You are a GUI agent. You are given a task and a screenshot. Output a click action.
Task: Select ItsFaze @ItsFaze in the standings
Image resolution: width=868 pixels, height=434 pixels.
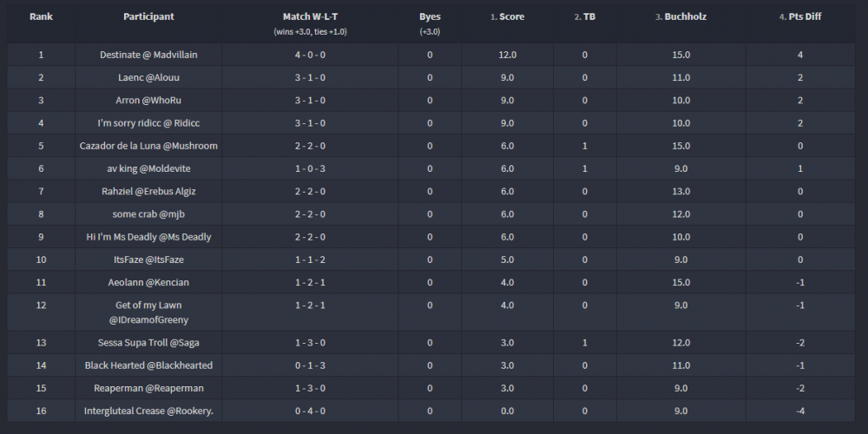coord(148,259)
